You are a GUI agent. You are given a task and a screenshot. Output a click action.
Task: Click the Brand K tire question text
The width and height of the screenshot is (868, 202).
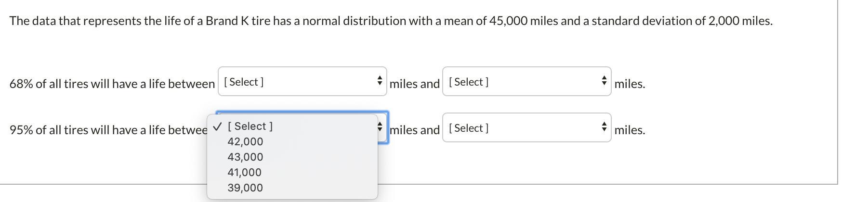(x=391, y=21)
